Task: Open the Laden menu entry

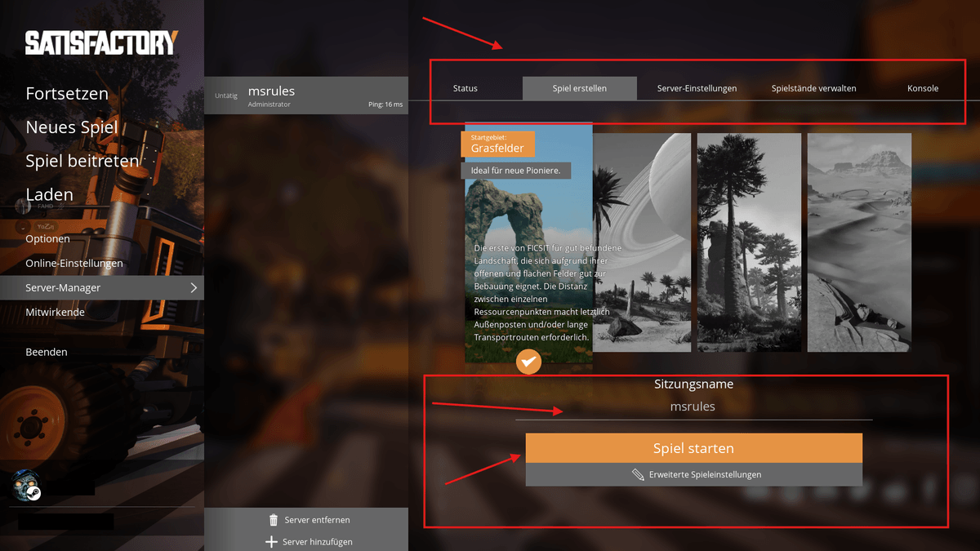Action: [x=50, y=194]
